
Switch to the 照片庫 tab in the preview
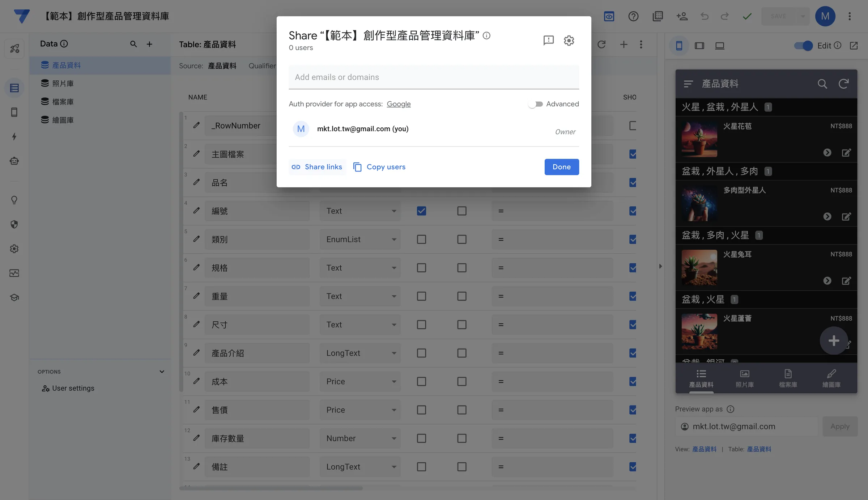tap(745, 378)
